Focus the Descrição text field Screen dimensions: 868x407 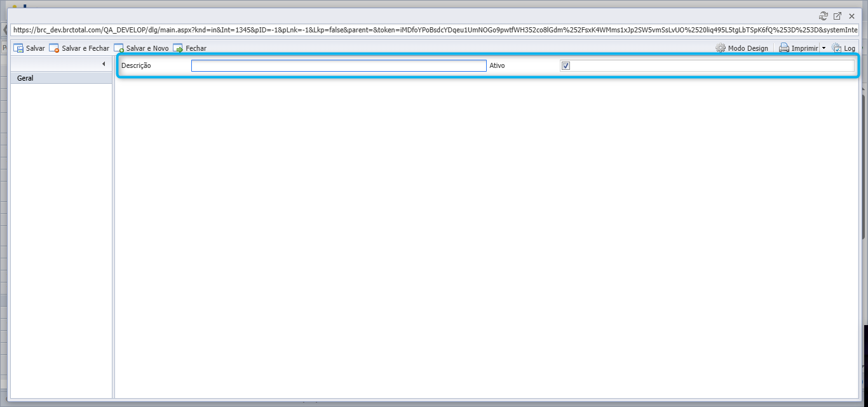pos(339,65)
